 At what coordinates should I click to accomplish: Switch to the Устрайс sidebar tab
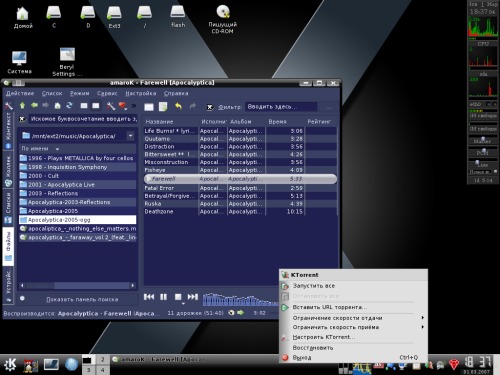8,286
